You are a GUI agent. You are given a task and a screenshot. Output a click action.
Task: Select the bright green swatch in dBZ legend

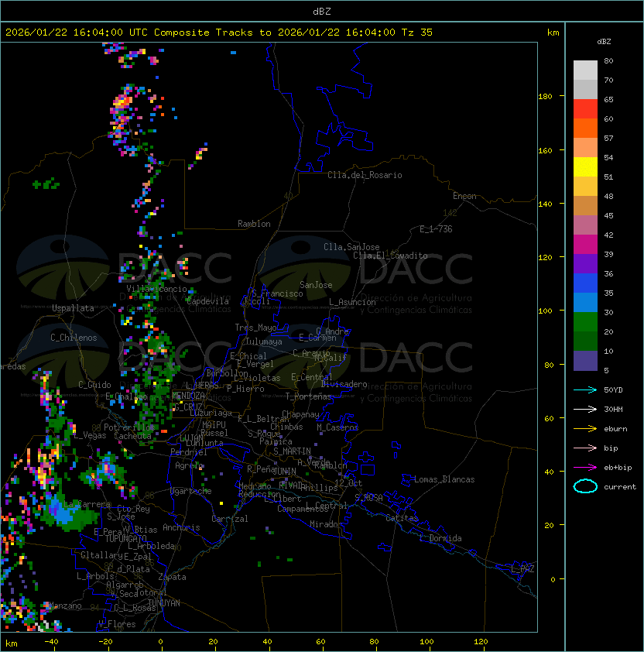[x=585, y=322]
